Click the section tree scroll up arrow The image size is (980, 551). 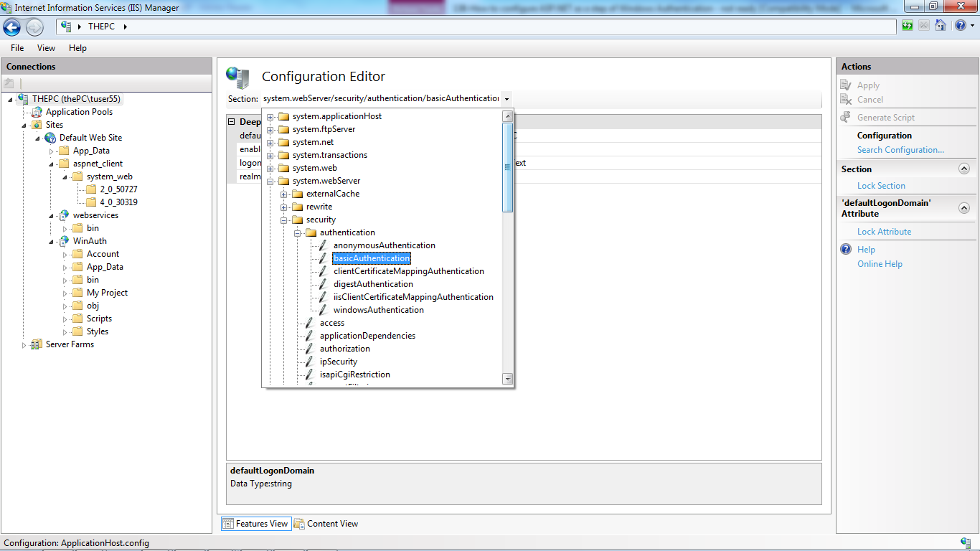[x=508, y=116]
